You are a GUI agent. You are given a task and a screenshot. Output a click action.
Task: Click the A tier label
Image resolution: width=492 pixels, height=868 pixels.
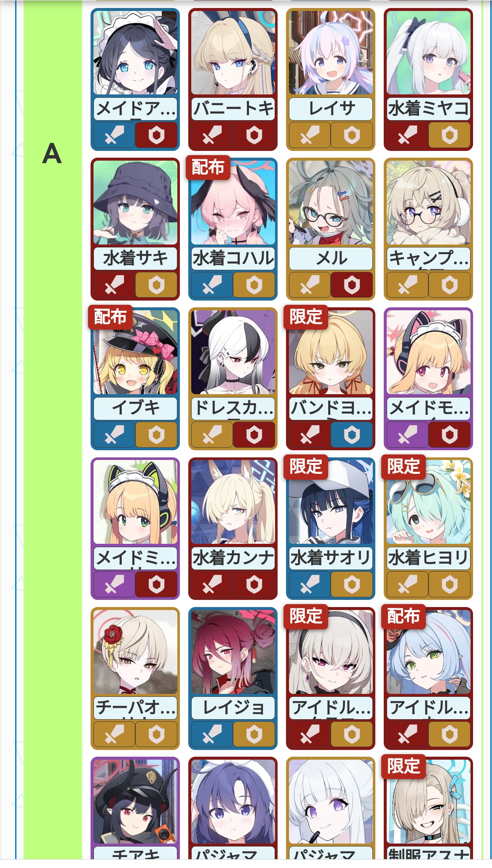tap(52, 153)
